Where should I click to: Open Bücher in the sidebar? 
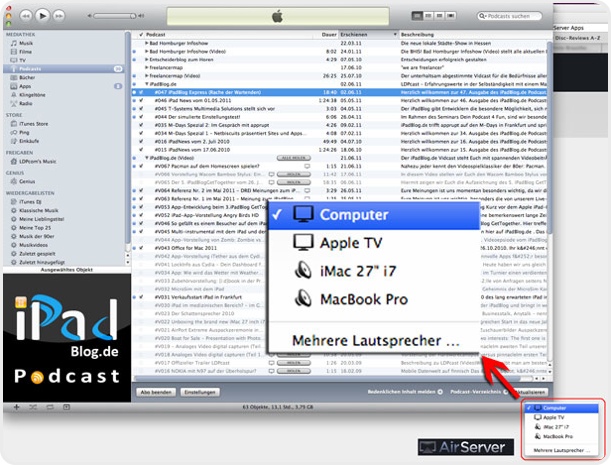pyautogui.click(x=27, y=78)
